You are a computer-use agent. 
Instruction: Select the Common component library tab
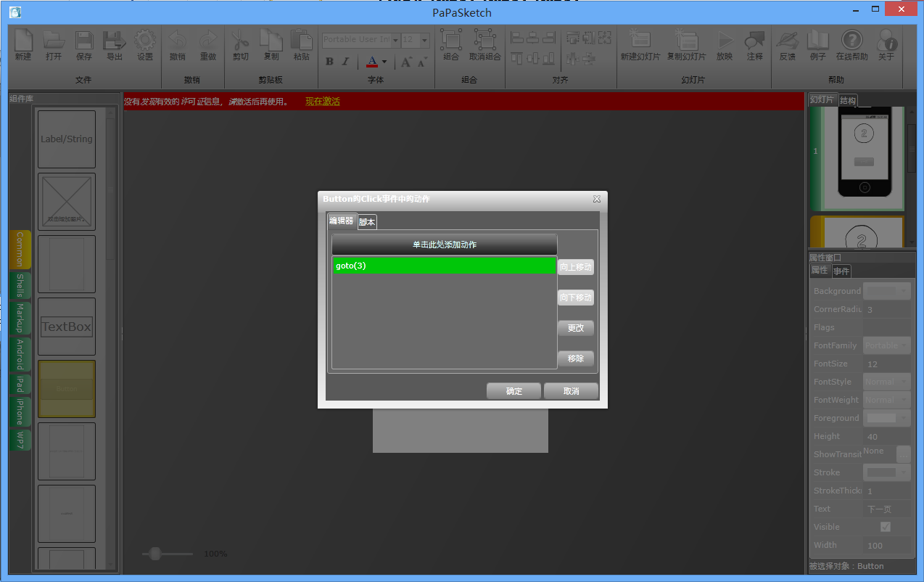pos(20,250)
